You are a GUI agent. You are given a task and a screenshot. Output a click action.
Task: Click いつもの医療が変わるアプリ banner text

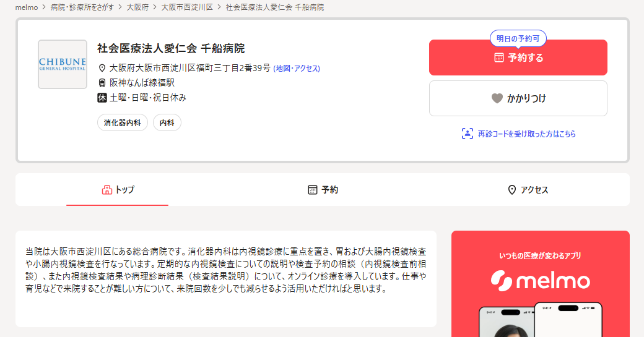point(541,256)
